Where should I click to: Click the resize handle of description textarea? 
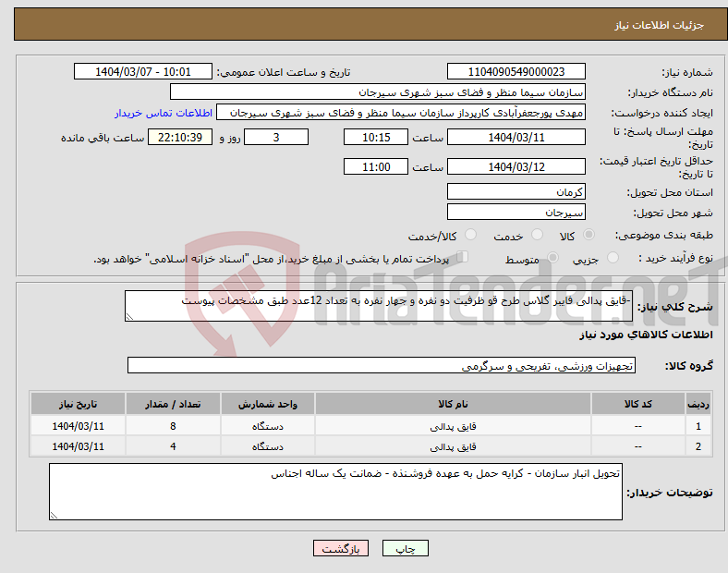point(129,317)
